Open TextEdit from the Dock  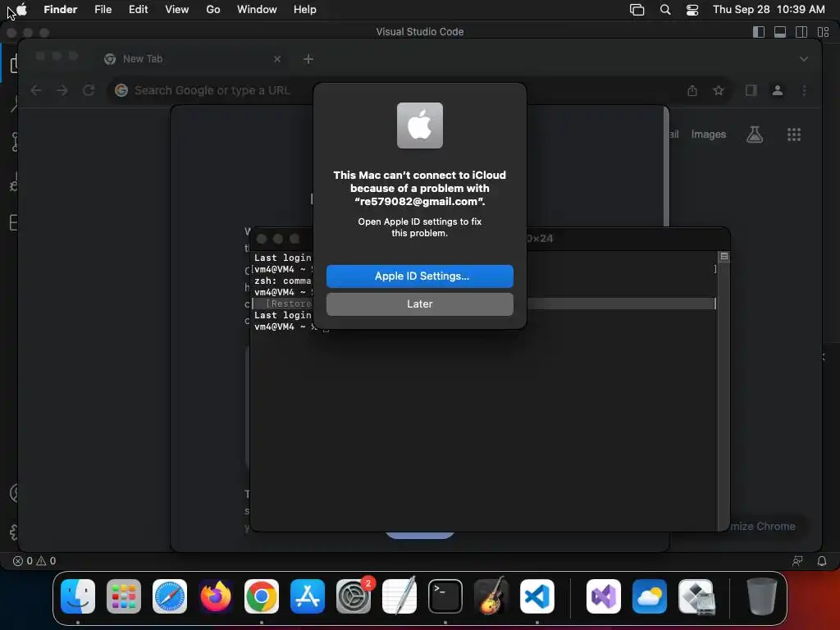[x=399, y=596]
